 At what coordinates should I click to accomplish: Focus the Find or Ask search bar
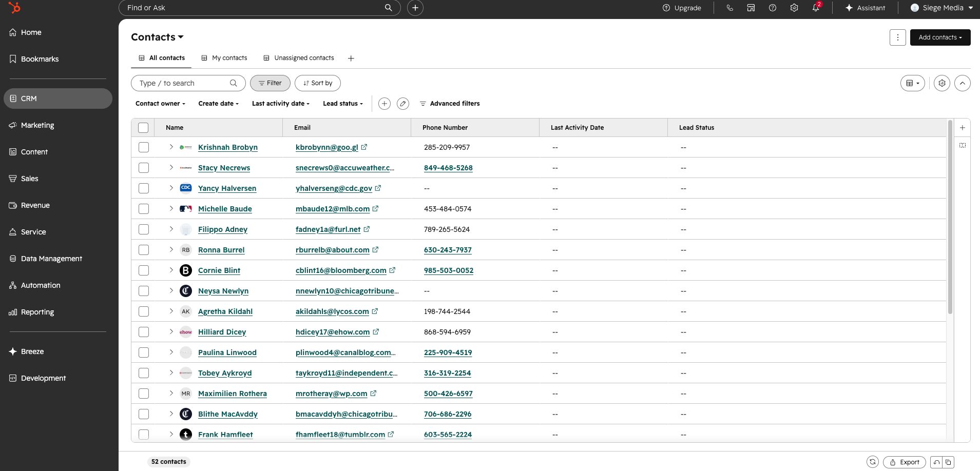pos(260,8)
